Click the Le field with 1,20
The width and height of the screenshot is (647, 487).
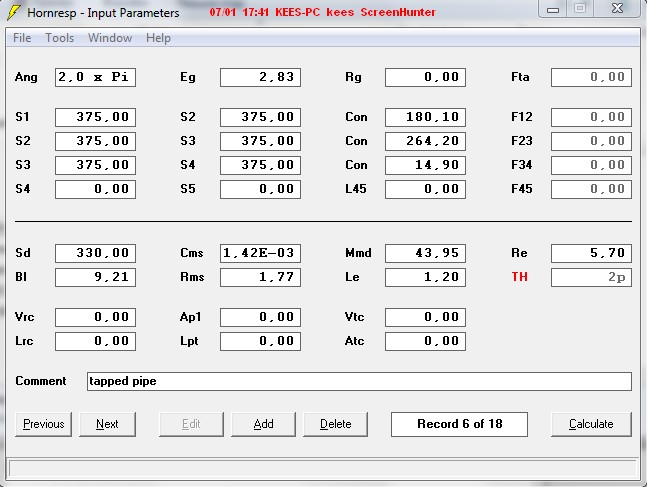click(425, 277)
